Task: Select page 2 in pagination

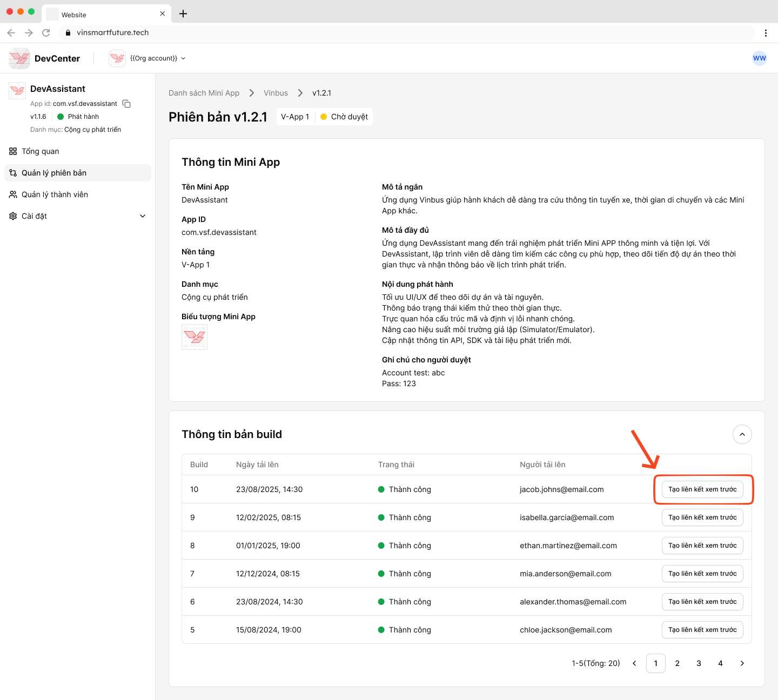Action: click(x=678, y=663)
